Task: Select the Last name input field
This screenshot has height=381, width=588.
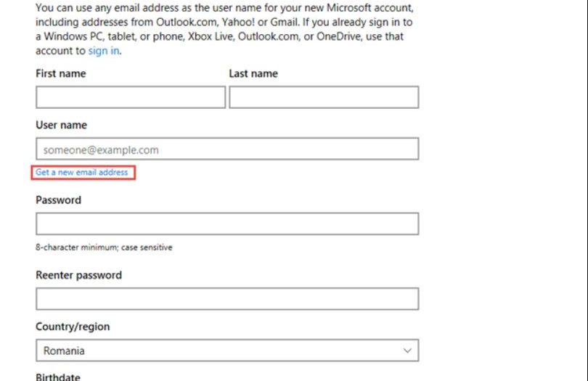Action: point(324,97)
